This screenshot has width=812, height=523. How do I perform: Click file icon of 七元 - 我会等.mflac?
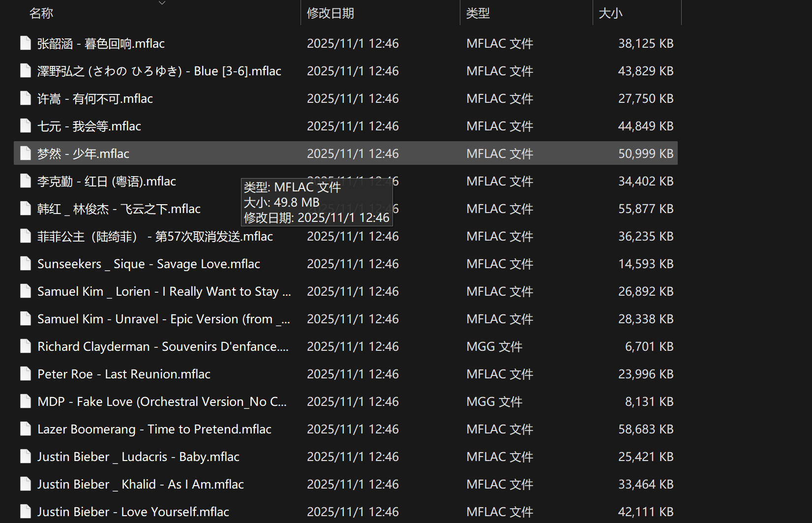(x=26, y=126)
